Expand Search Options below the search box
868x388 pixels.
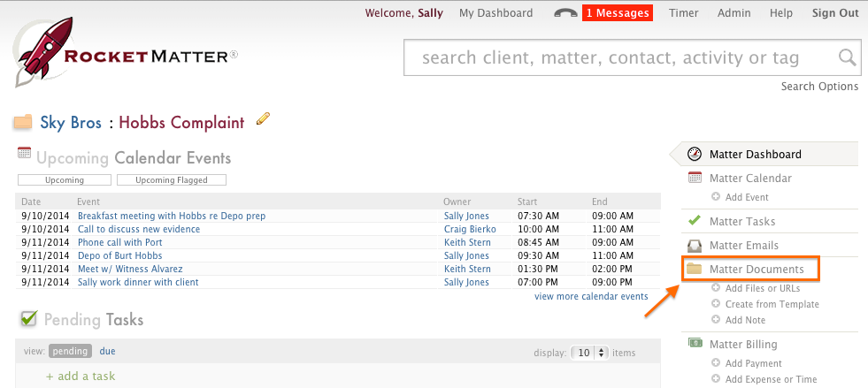(819, 87)
